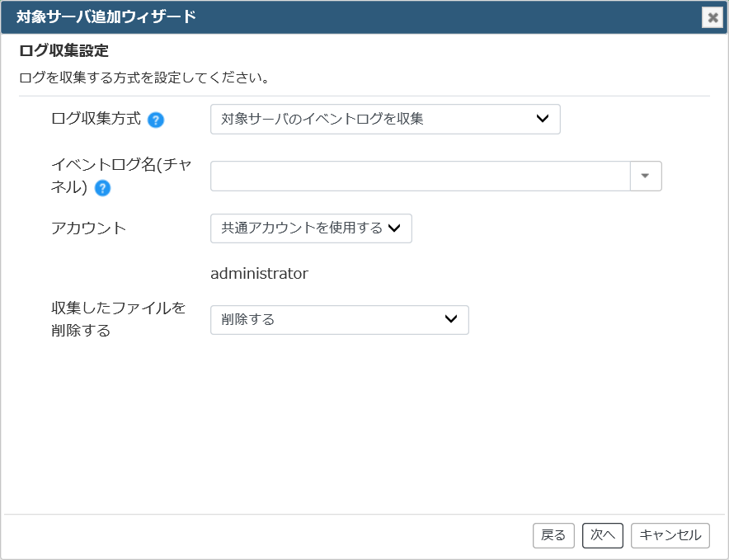Click the ログ収集設定 section heading
This screenshot has width=729, height=560.
tap(63, 50)
